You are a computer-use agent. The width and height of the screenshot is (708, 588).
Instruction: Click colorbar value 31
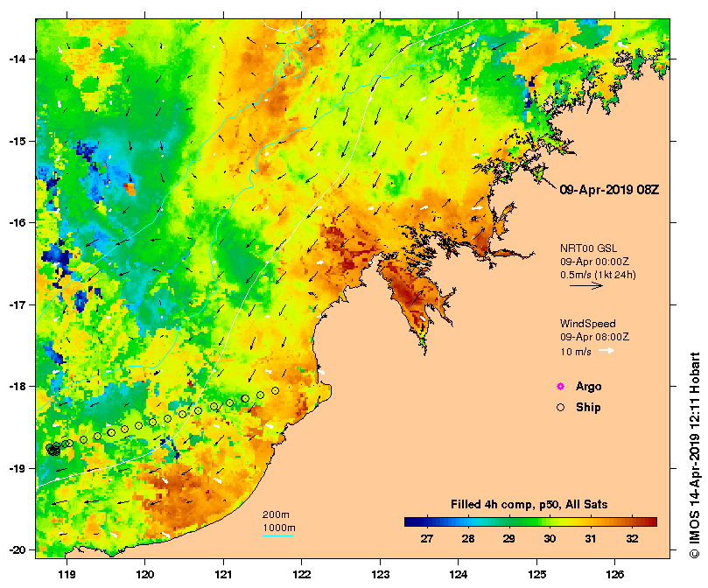[x=591, y=539]
